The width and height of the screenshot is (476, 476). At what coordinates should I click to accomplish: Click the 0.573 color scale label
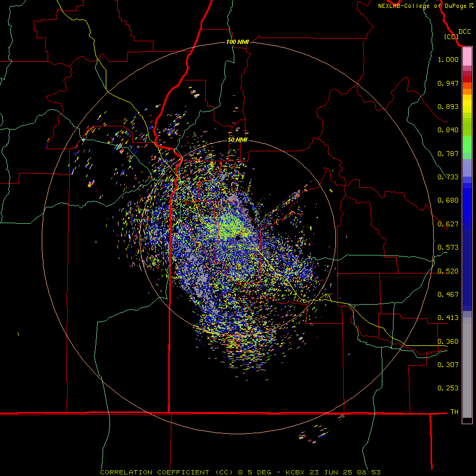(448, 248)
